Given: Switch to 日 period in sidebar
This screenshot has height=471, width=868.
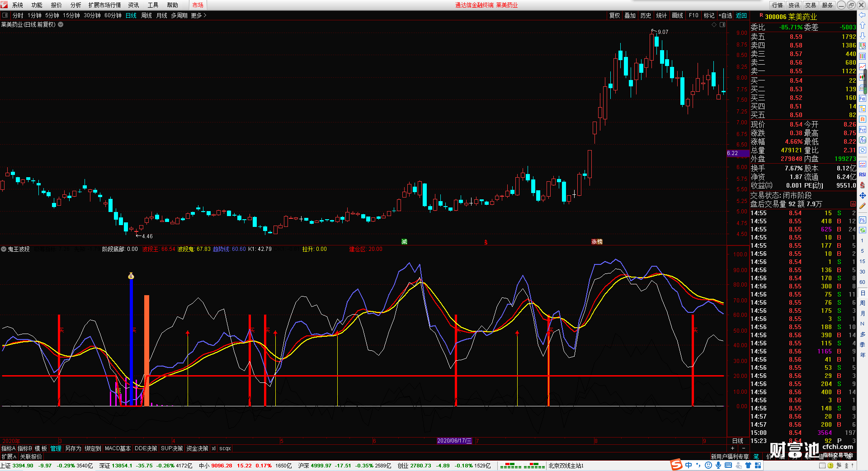Looking at the screenshot, I should point(862,293).
